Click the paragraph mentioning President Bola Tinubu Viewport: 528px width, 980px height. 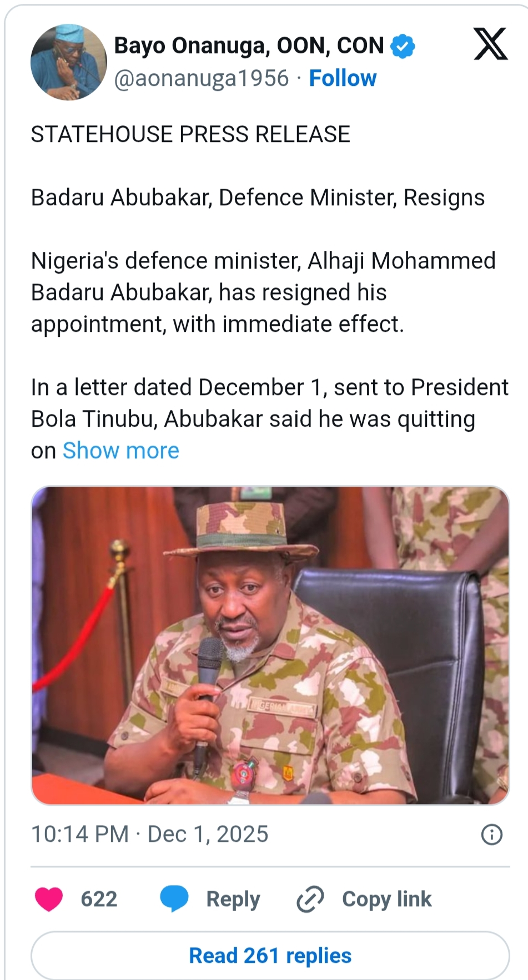coord(269,403)
